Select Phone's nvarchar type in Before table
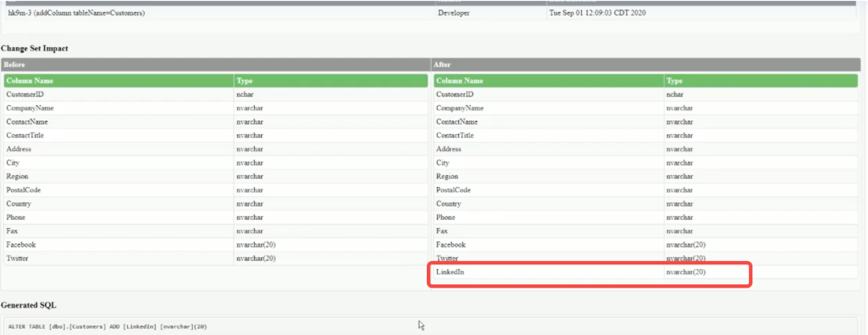 tap(250, 217)
